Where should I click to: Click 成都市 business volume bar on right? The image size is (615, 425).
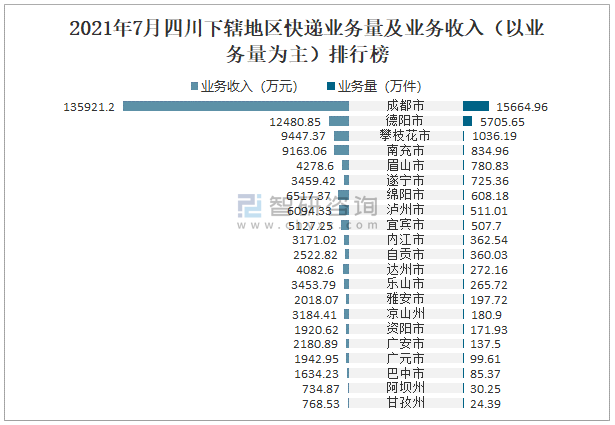476,106
